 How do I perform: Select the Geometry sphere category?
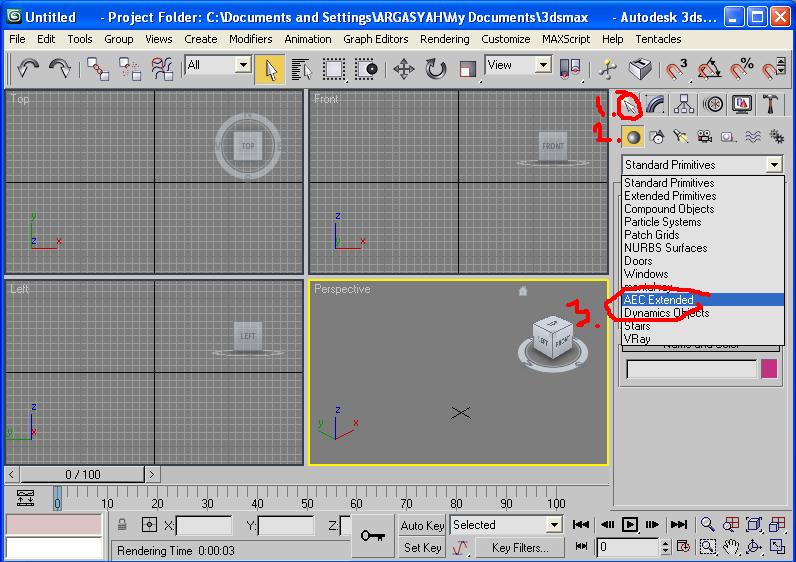(633, 137)
